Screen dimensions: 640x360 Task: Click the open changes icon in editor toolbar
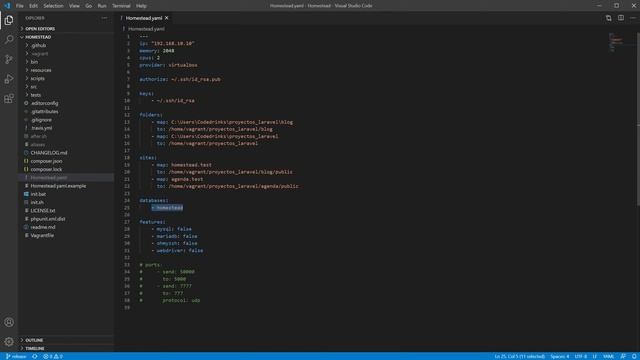[x=609, y=18]
